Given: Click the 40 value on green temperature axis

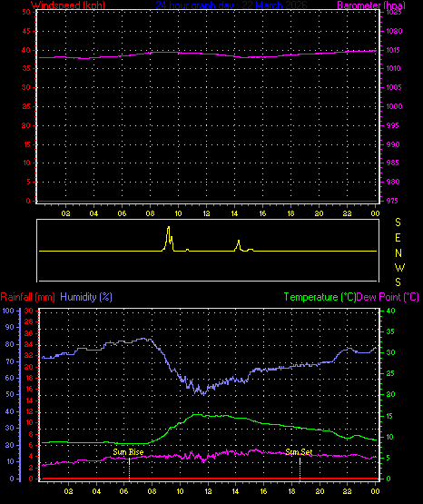Looking at the screenshot, I should (x=391, y=311).
